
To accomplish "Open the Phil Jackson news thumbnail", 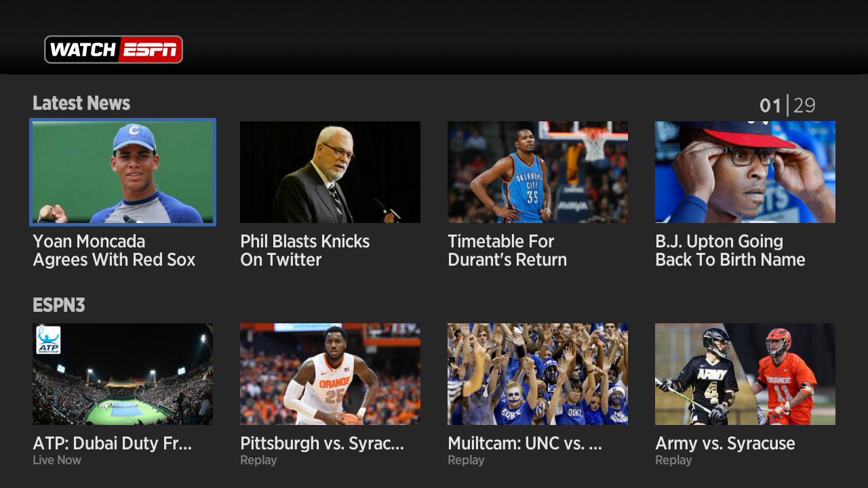I will click(x=330, y=172).
